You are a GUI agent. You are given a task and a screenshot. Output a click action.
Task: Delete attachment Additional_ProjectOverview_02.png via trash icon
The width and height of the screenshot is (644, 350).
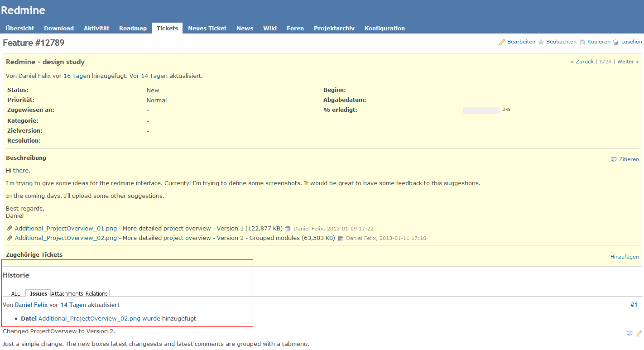click(x=340, y=238)
